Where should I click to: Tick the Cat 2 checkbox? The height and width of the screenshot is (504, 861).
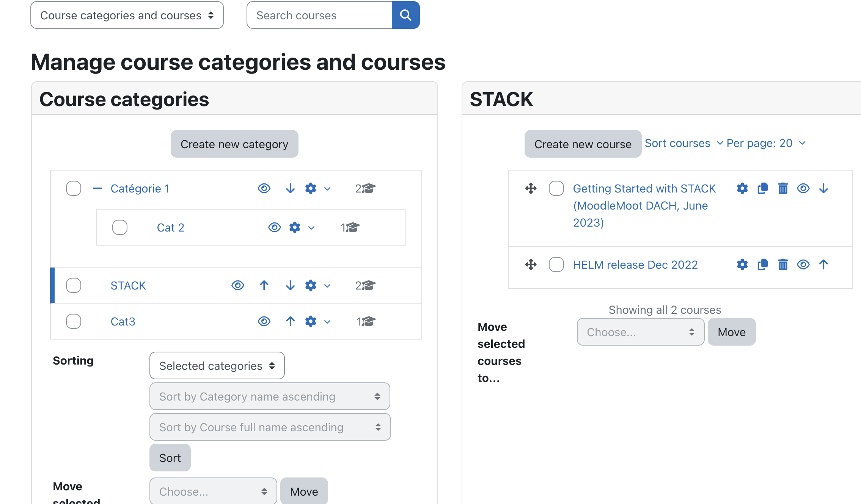click(120, 227)
